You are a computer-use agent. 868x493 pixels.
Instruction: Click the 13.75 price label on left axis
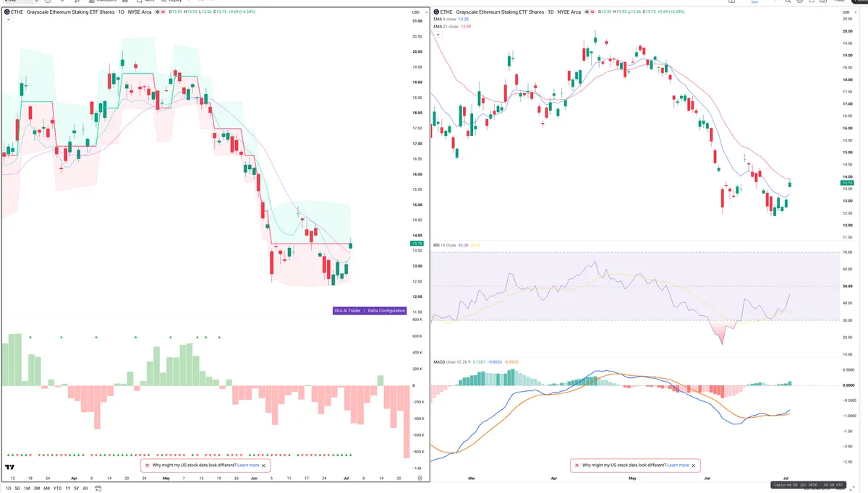pyautogui.click(x=417, y=244)
